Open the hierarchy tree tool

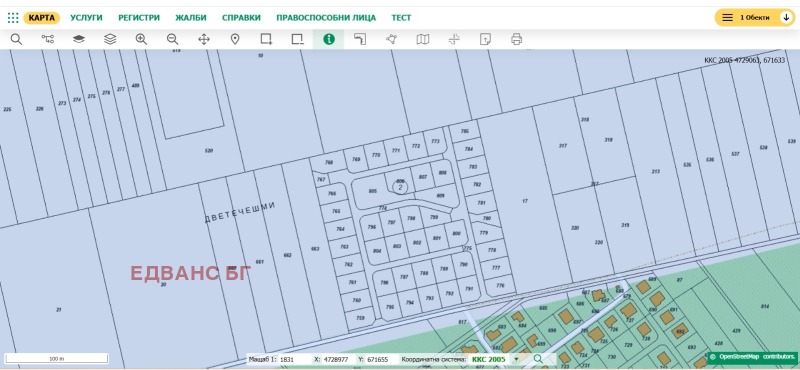tap(47, 39)
